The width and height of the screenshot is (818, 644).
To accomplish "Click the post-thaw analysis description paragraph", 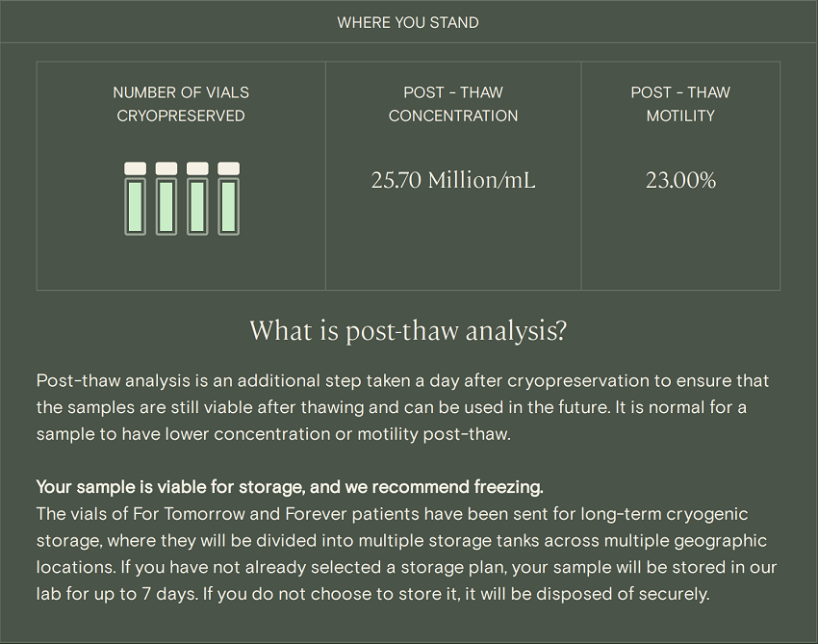I will click(x=402, y=407).
